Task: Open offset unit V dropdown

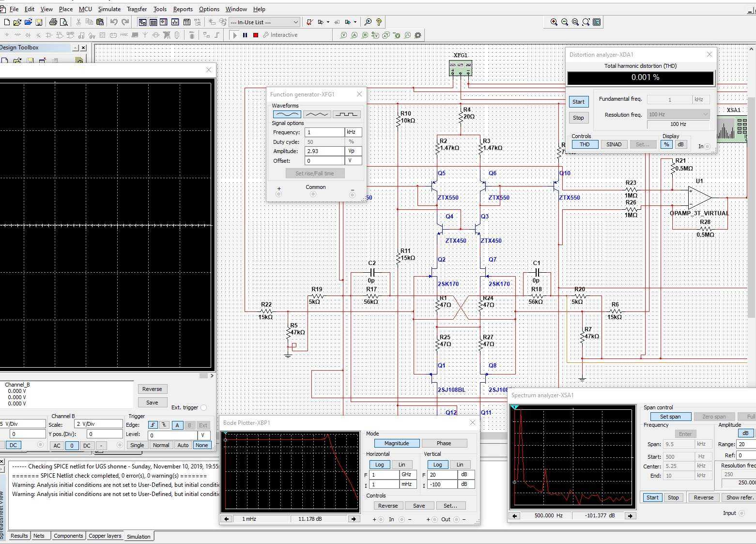Action: (353, 161)
